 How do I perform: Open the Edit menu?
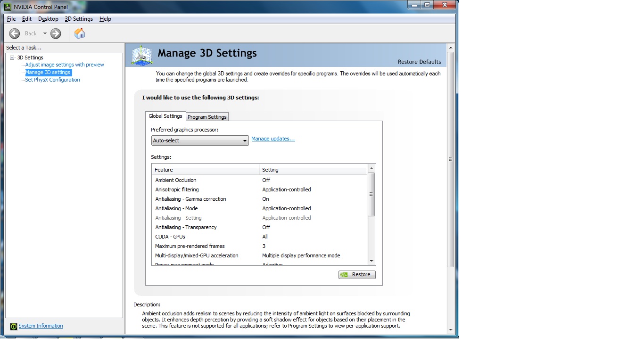[27, 19]
